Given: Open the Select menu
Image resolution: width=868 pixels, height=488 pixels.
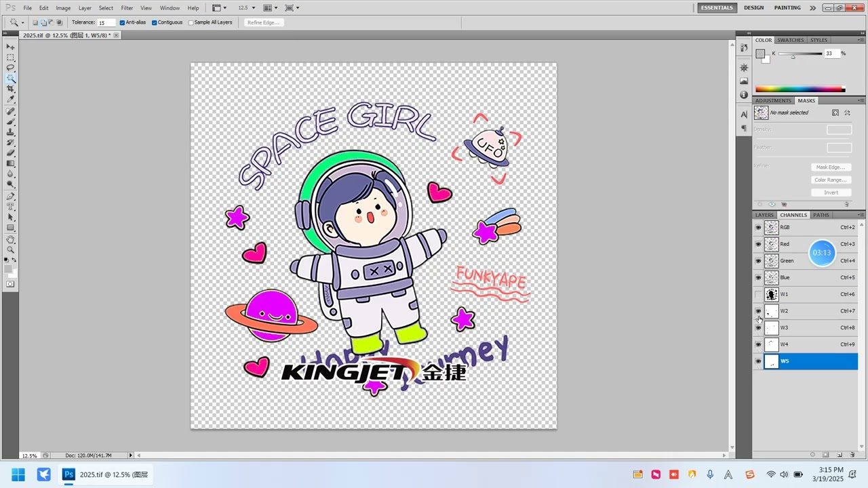Looking at the screenshot, I should point(106,8).
